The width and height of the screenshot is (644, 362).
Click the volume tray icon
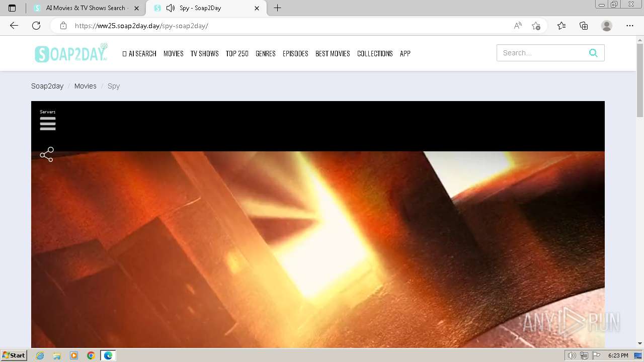[572, 355]
